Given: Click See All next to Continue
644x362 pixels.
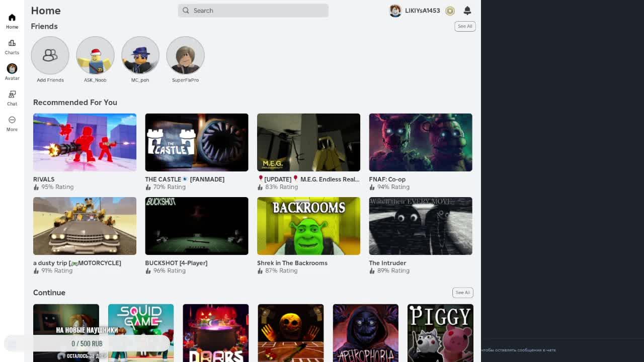Looking at the screenshot, I should point(463,293).
